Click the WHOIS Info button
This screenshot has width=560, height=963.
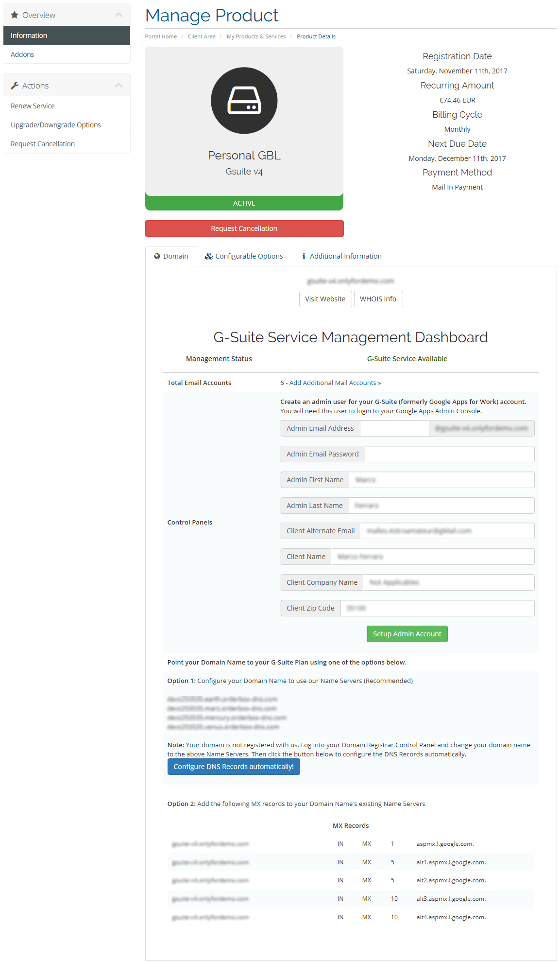tap(378, 299)
